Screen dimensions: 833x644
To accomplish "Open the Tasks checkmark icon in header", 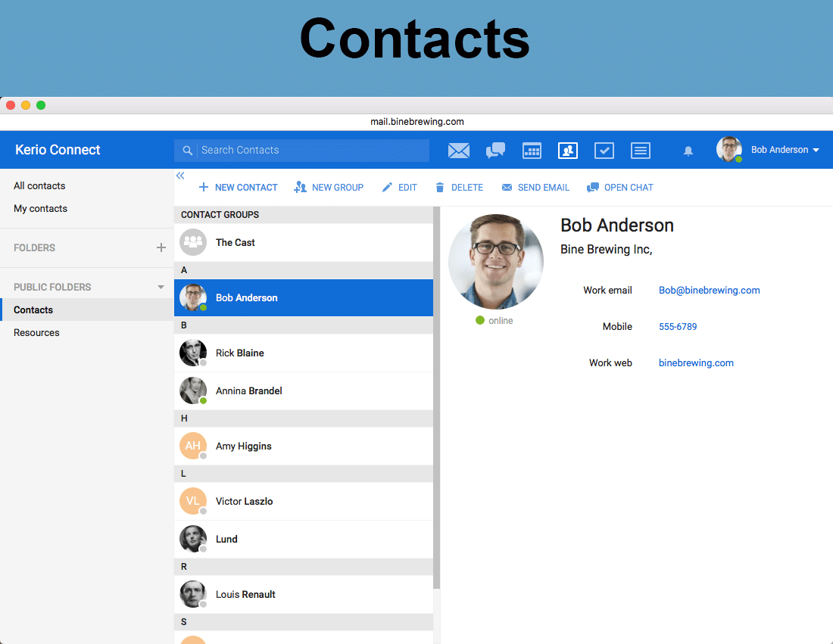I will [x=604, y=151].
